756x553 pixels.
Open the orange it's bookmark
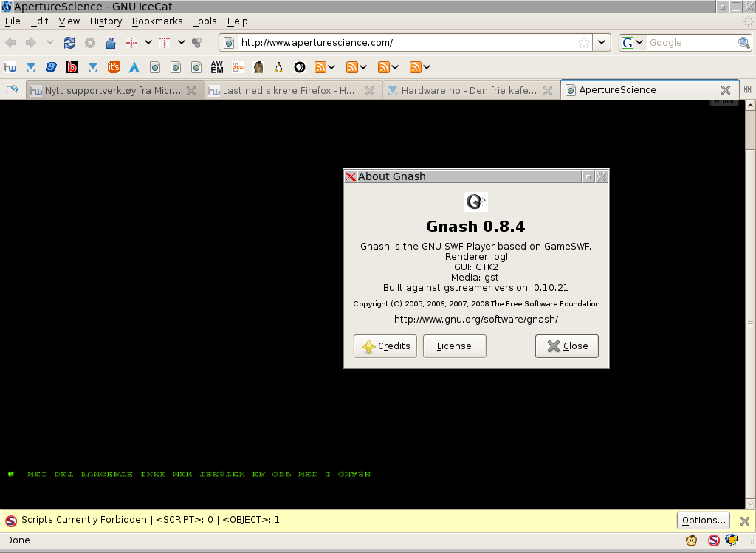[x=113, y=67]
